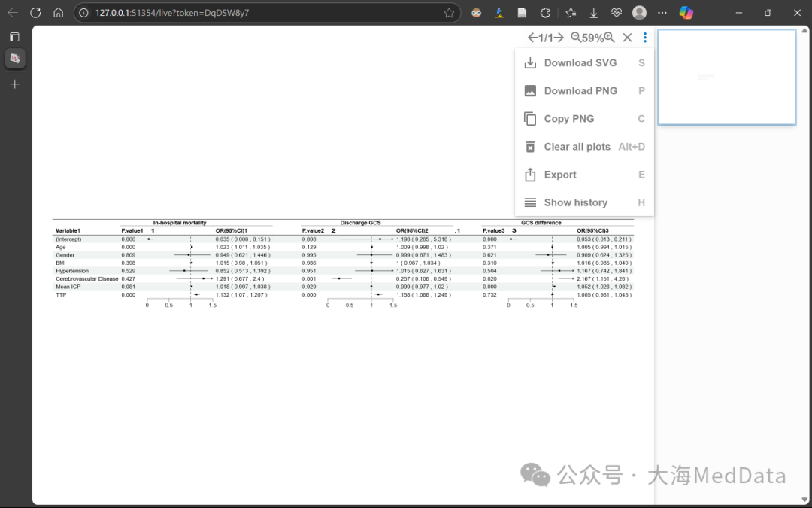Remove current plot with X icon

point(627,38)
